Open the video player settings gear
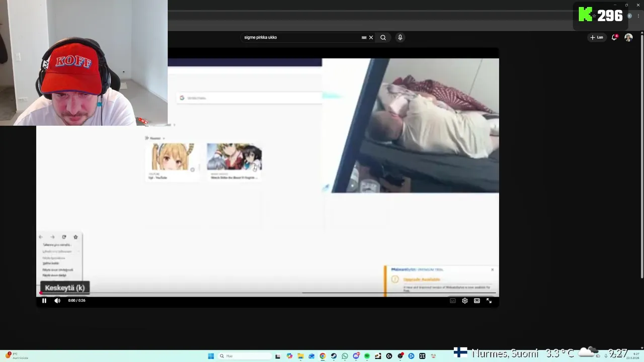The width and height of the screenshot is (644, 362). tap(465, 301)
